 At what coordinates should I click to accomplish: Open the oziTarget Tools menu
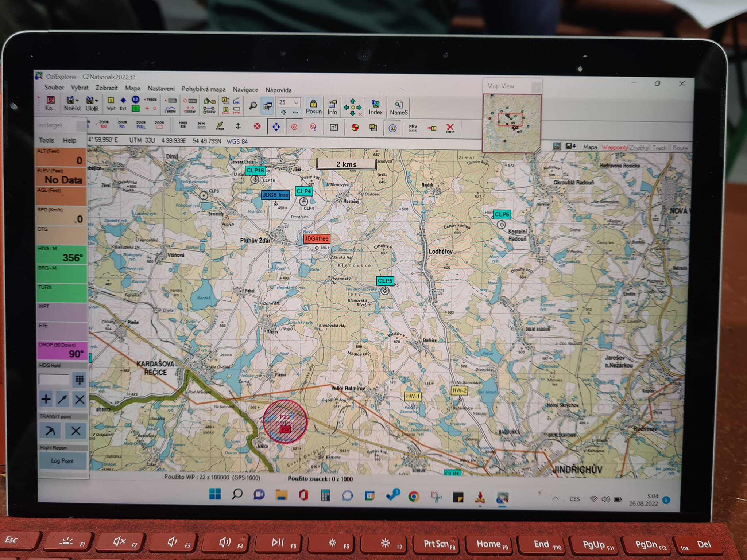coord(46,140)
